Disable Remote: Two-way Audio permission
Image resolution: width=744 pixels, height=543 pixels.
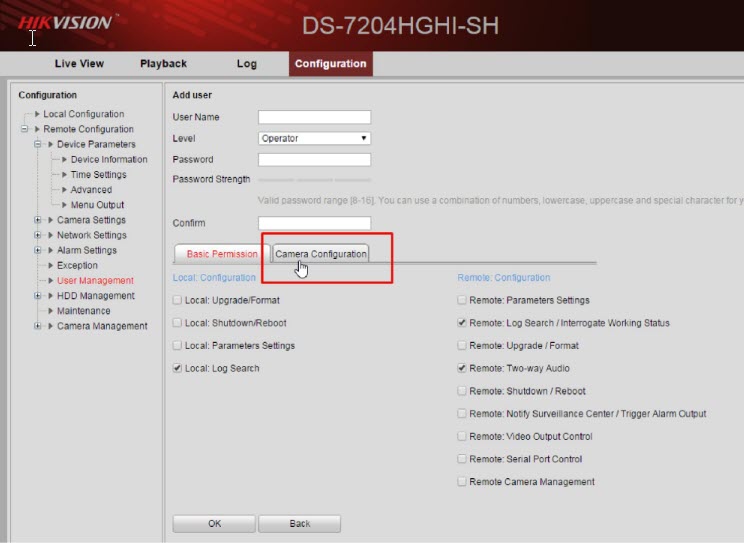(462, 369)
